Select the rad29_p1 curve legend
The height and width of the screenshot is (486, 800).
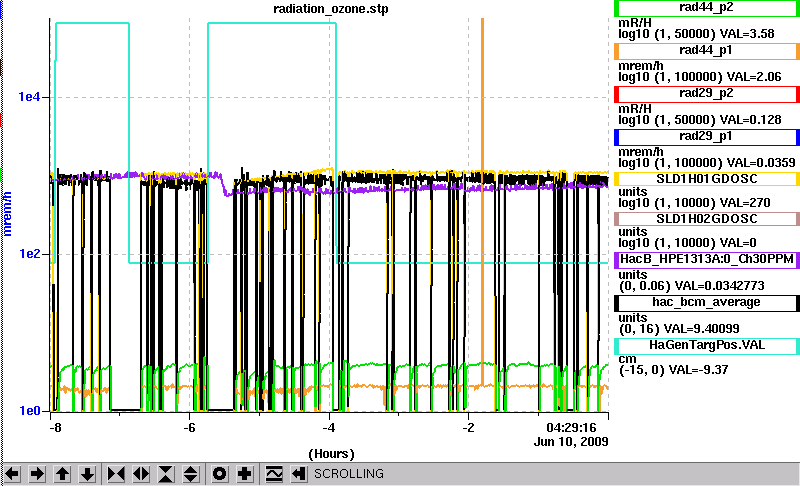tap(706, 137)
